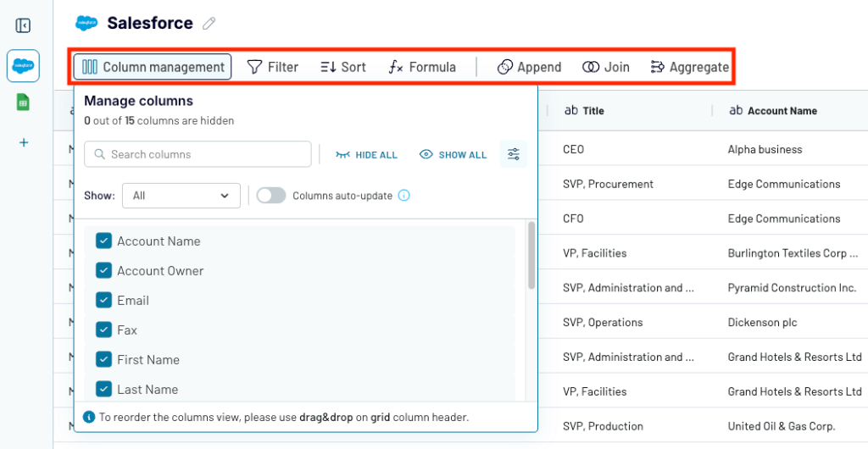The image size is (868, 449).
Task: Click the CFO title cell
Action: coord(573,219)
